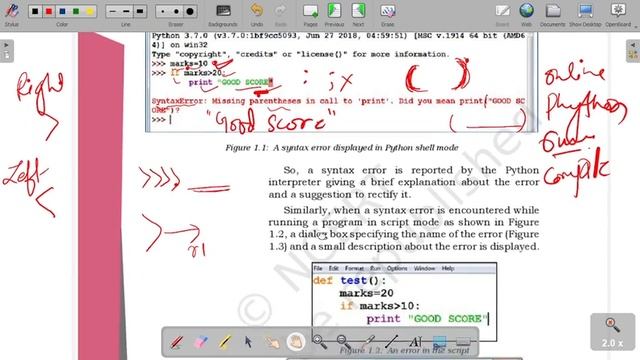This screenshot has height=360, width=640.
Task: Select the red pen color
Action: (x=49, y=11)
